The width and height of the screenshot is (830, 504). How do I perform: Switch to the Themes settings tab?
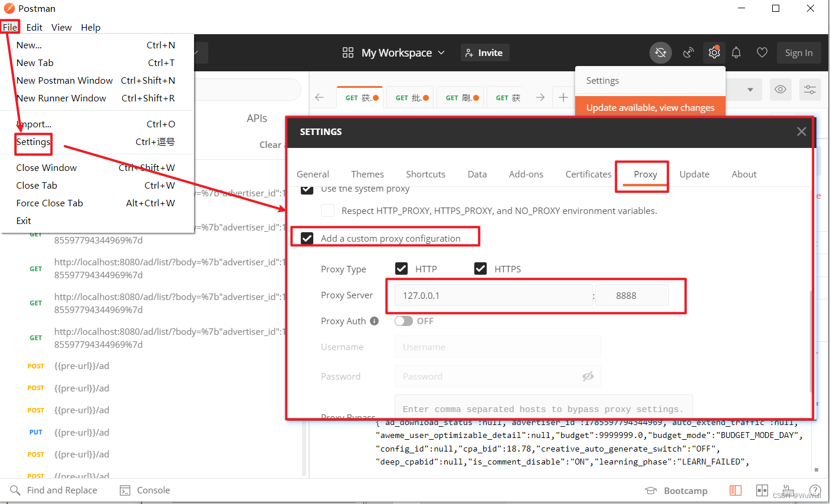(368, 174)
